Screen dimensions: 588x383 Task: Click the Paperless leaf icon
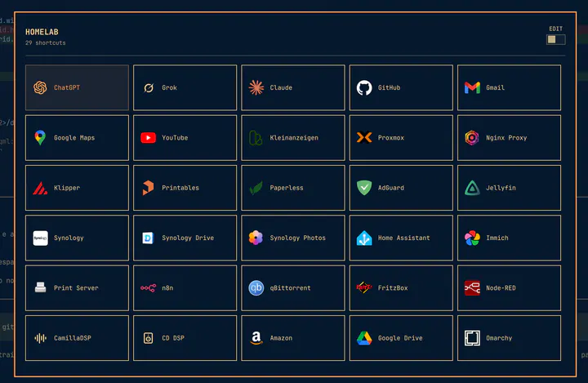[x=256, y=188]
